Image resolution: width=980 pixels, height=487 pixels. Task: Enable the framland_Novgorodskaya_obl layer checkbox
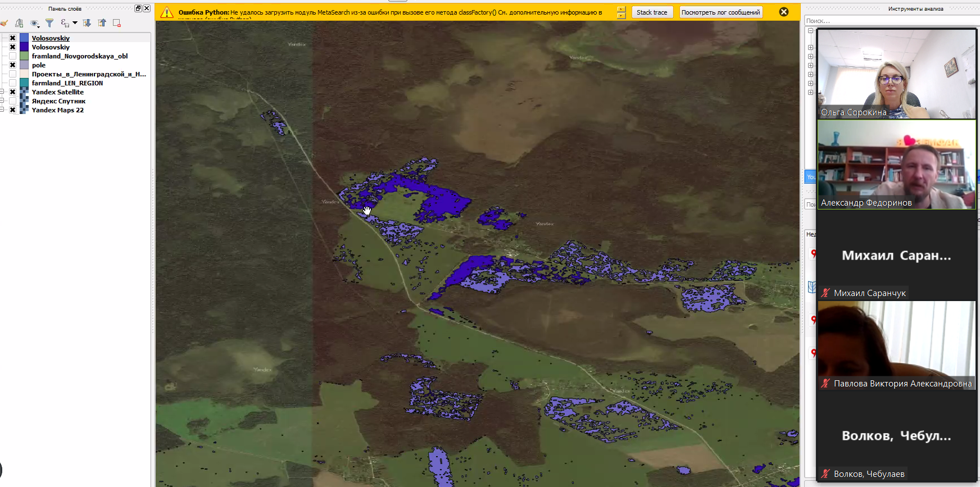point(12,56)
